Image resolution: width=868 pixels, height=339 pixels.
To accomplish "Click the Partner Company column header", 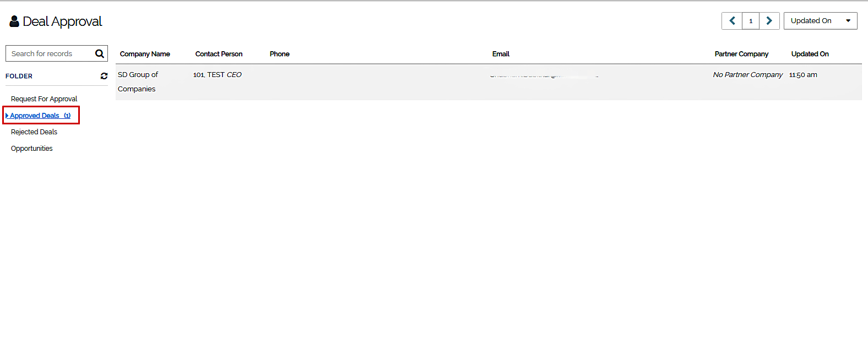I will (x=741, y=54).
